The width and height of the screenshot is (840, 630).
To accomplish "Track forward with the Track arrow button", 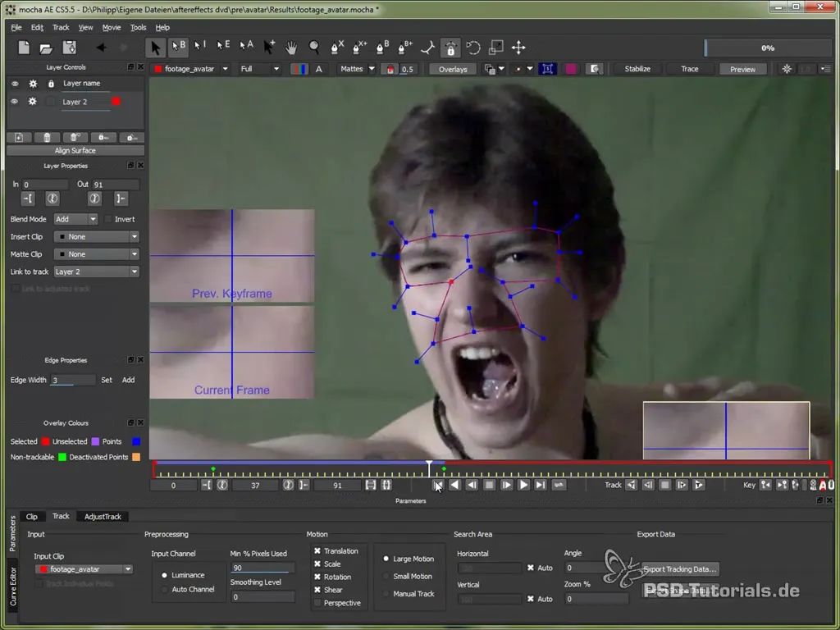I will coord(698,486).
